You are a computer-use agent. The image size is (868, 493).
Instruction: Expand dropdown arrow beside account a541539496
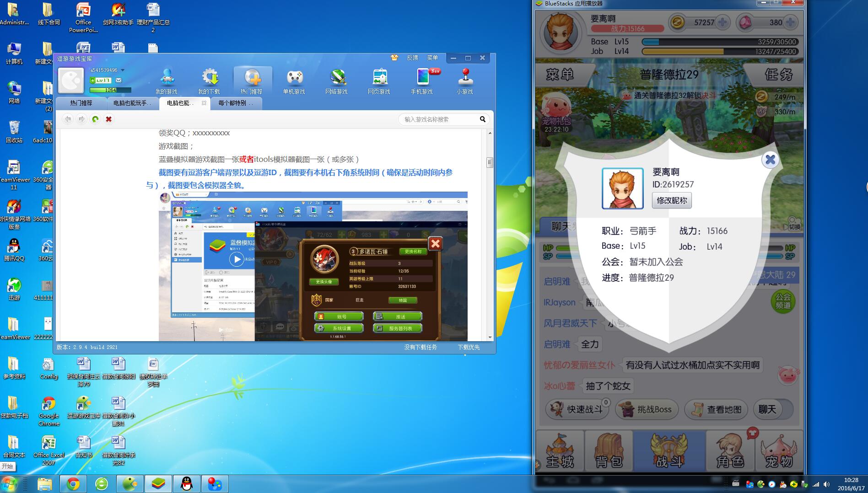click(123, 70)
